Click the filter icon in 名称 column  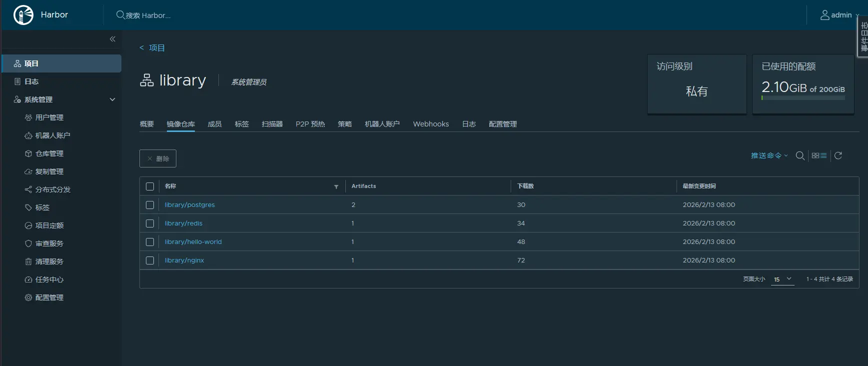[x=336, y=186]
